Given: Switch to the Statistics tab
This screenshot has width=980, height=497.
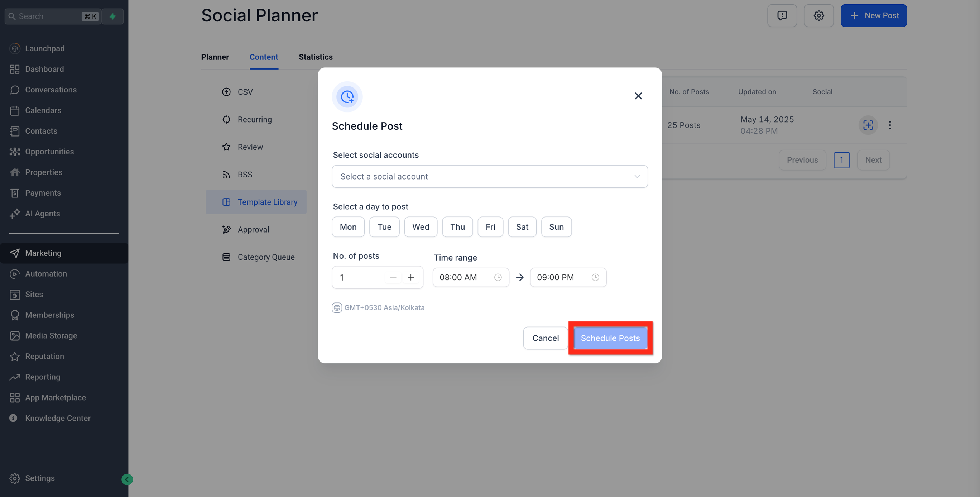Looking at the screenshot, I should (x=315, y=57).
